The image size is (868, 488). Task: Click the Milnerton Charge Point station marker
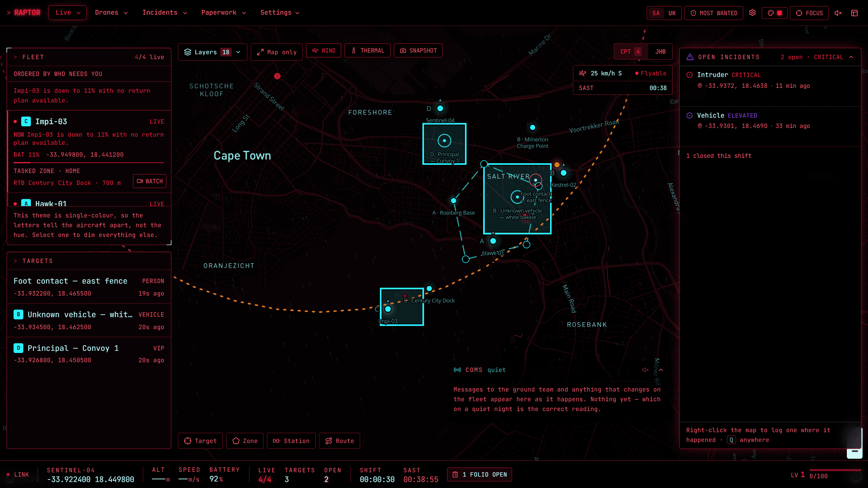coord(532,127)
